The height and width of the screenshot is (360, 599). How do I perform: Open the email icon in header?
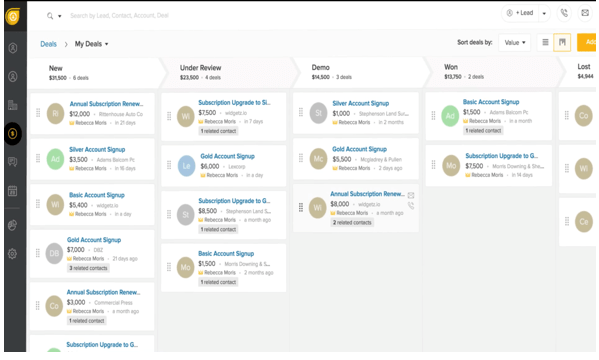[x=585, y=13]
